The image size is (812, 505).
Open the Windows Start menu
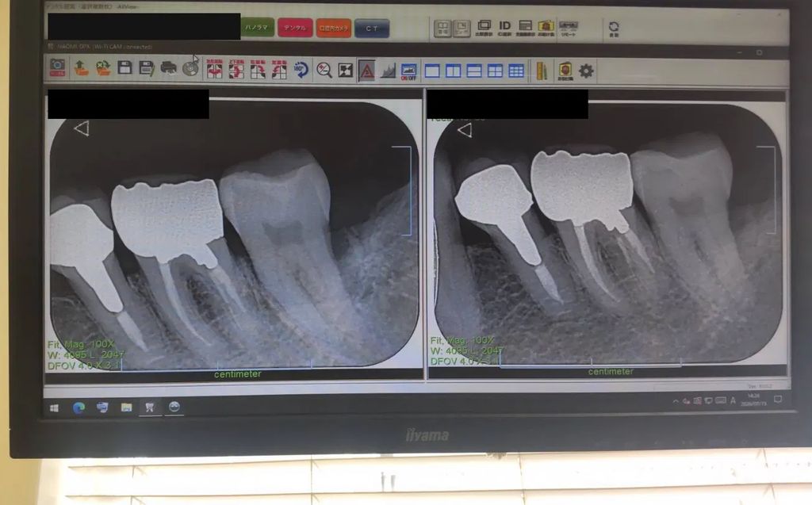click(x=54, y=408)
